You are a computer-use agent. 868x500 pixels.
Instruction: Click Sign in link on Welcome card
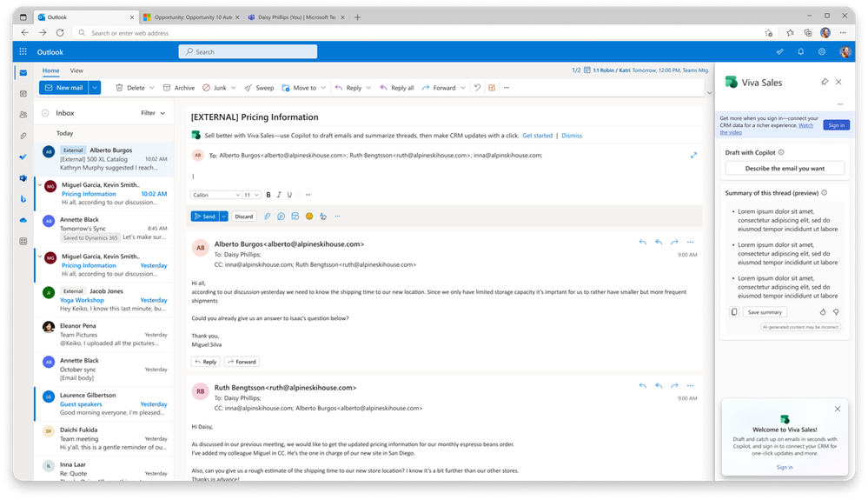[x=785, y=467]
